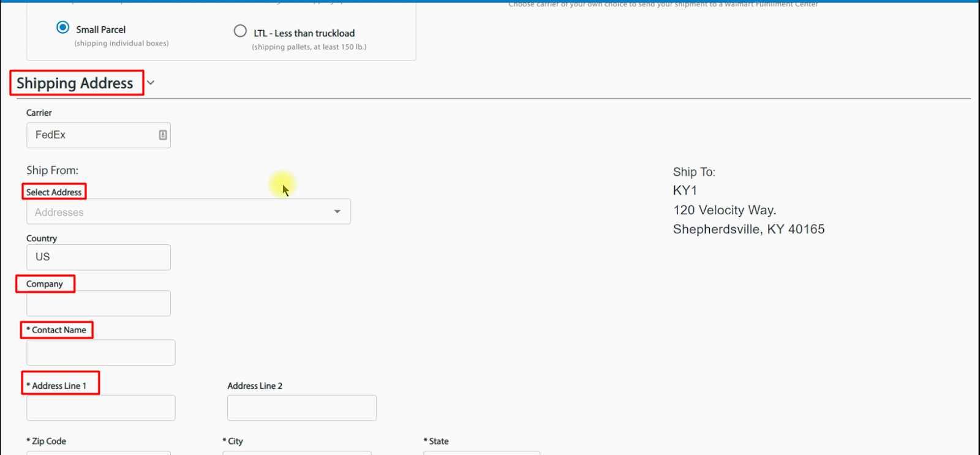Image resolution: width=980 pixels, height=455 pixels.
Task: Click the contact icon in Carrier field
Action: tap(163, 135)
